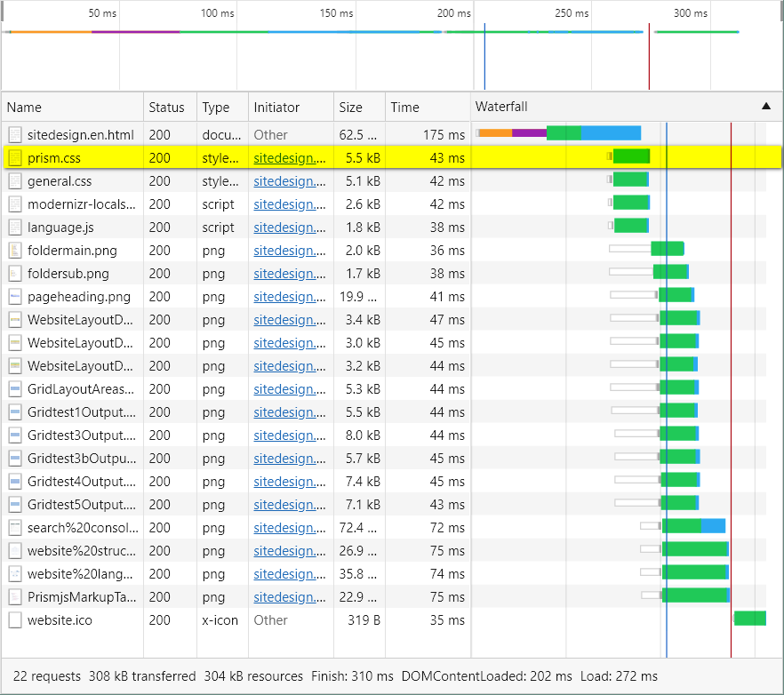Click the foldersub.png thumbnail icon

[15, 274]
